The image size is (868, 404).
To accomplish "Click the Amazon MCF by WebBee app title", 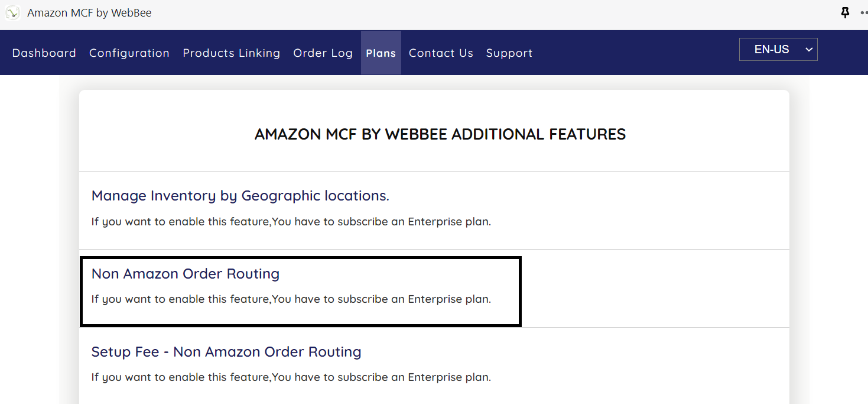I will [89, 13].
